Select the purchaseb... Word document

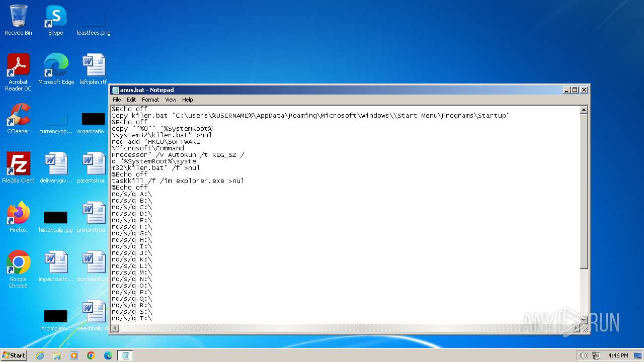tap(94, 266)
